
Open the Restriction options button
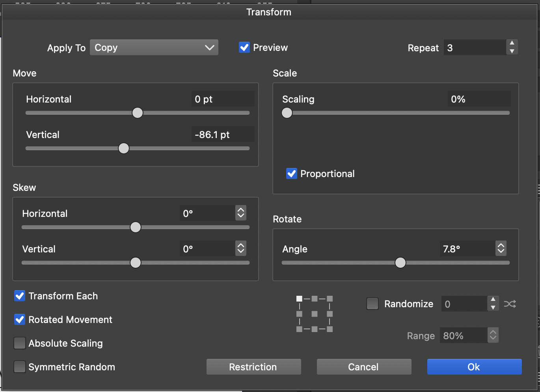253,367
